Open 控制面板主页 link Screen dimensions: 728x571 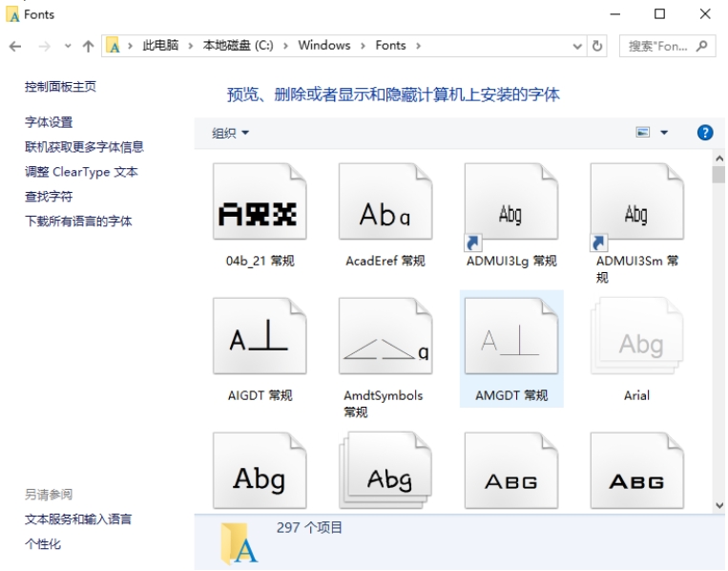[60, 87]
